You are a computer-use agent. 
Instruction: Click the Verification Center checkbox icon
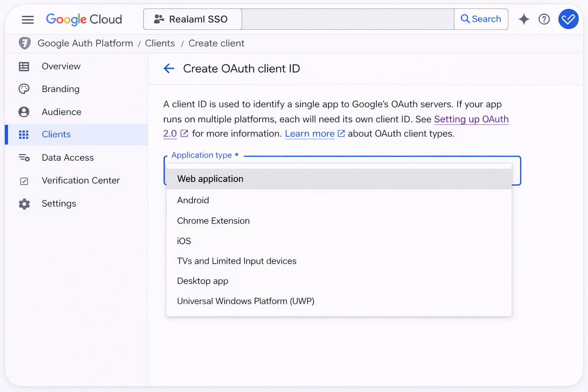click(x=24, y=181)
